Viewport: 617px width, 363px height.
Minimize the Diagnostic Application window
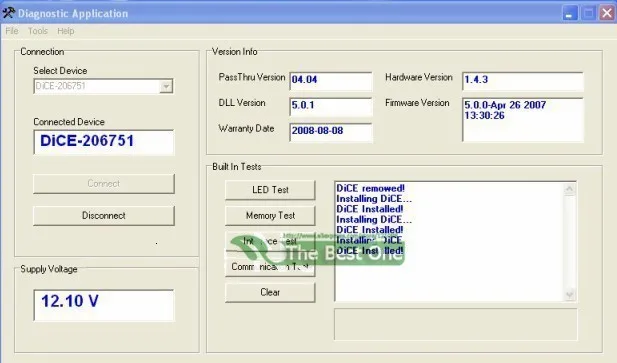[569, 13]
